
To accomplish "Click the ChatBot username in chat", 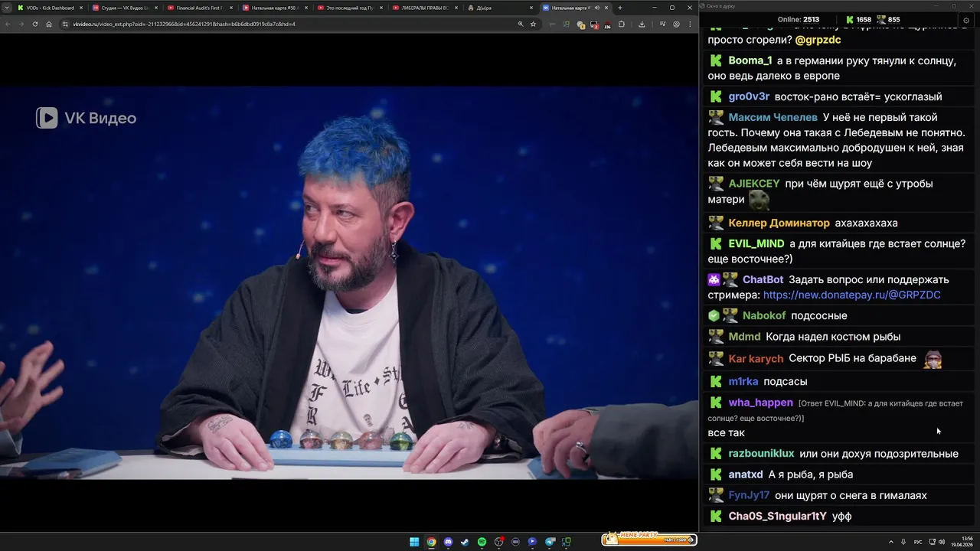I will click(x=763, y=279).
